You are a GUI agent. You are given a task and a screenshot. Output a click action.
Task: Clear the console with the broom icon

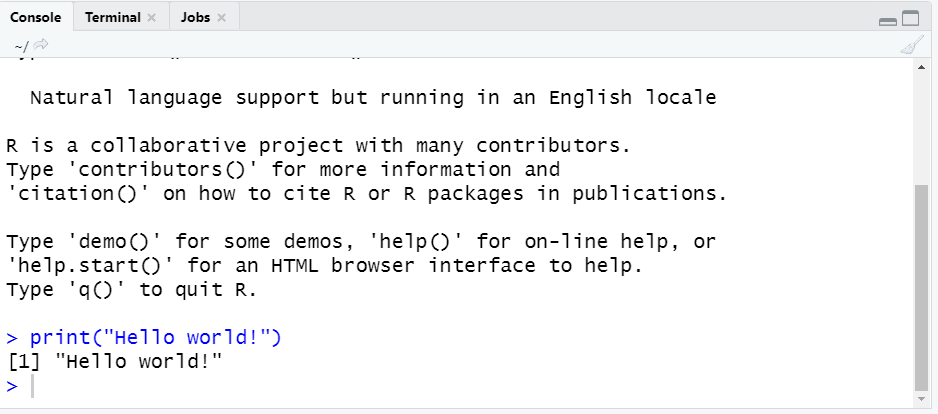click(x=911, y=45)
